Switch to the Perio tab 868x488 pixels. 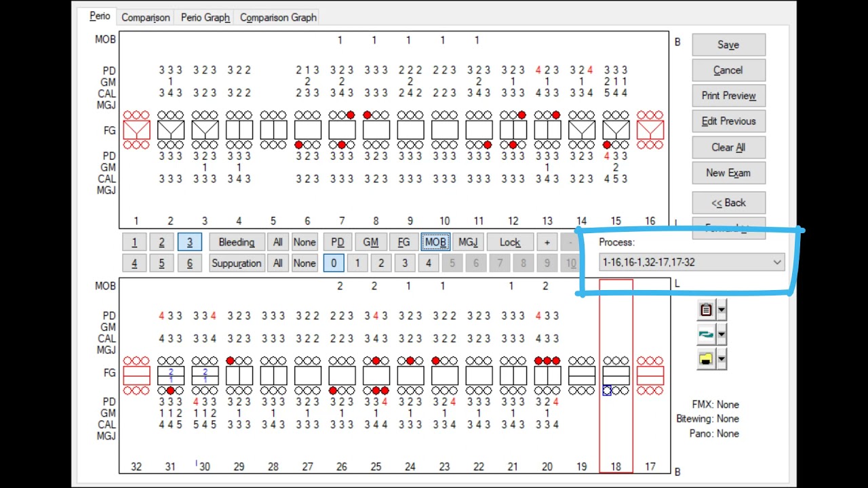100,16
